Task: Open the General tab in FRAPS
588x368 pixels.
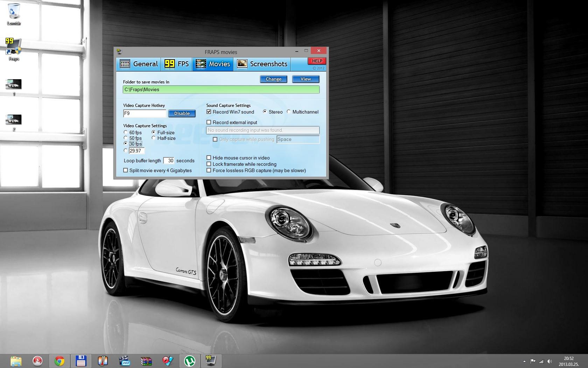Action: point(139,64)
